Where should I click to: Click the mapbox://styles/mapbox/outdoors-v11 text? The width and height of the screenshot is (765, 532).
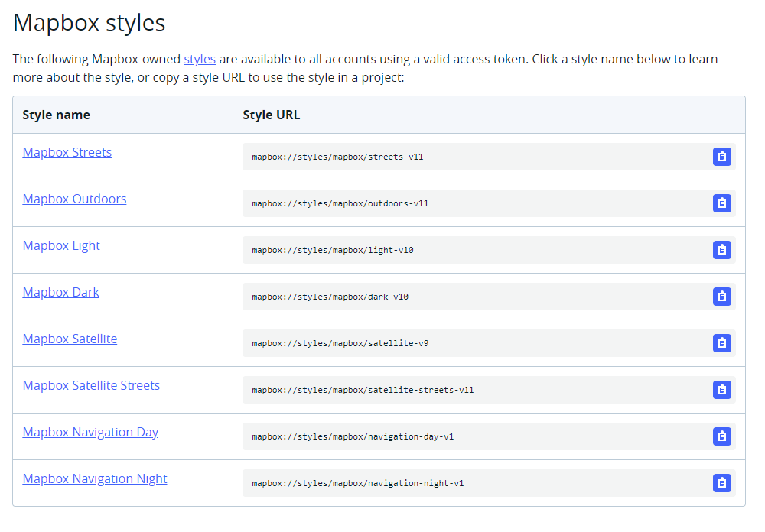pos(340,203)
